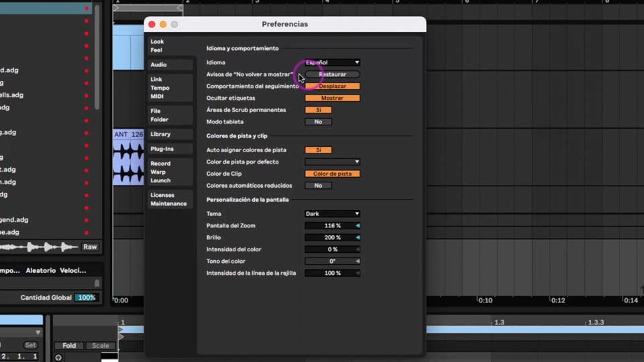Toggle Áreas de Scrub permanentes Sí

318,110
